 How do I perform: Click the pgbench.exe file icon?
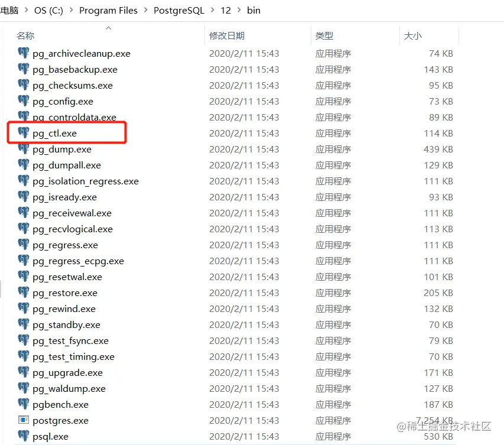24,404
